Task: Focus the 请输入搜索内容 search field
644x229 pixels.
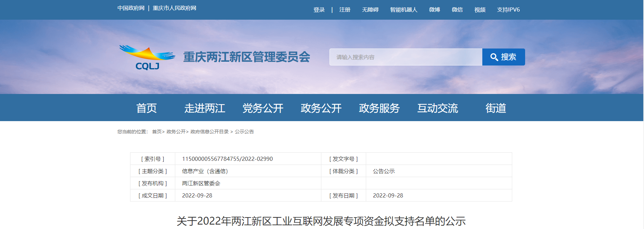Action: point(406,57)
